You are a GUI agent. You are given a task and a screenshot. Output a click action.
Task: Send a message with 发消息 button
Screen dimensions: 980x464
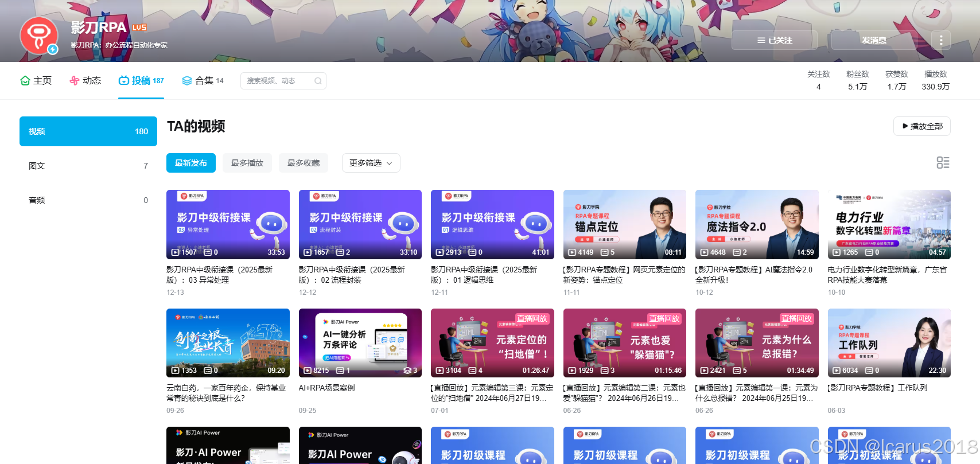(874, 40)
